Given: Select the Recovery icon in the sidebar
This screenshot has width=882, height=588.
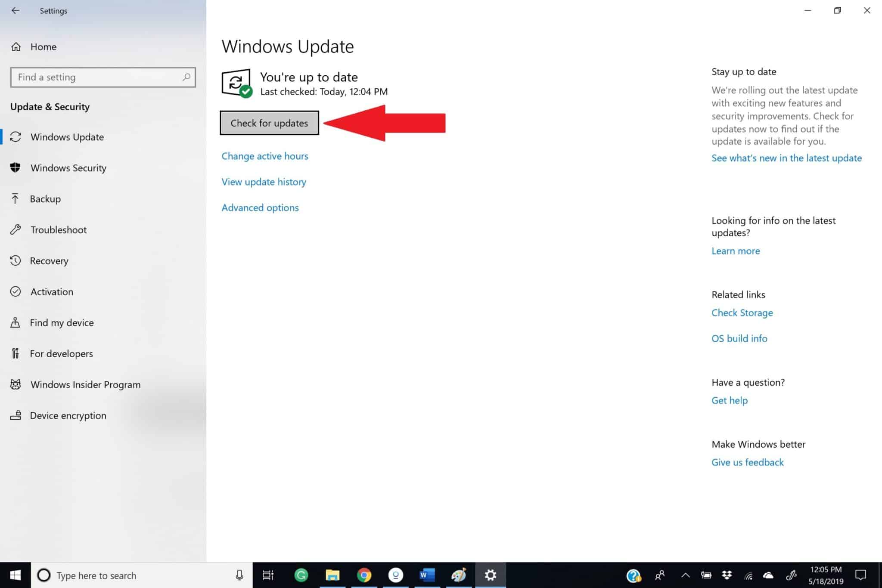Looking at the screenshot, I should click(16, 260).
